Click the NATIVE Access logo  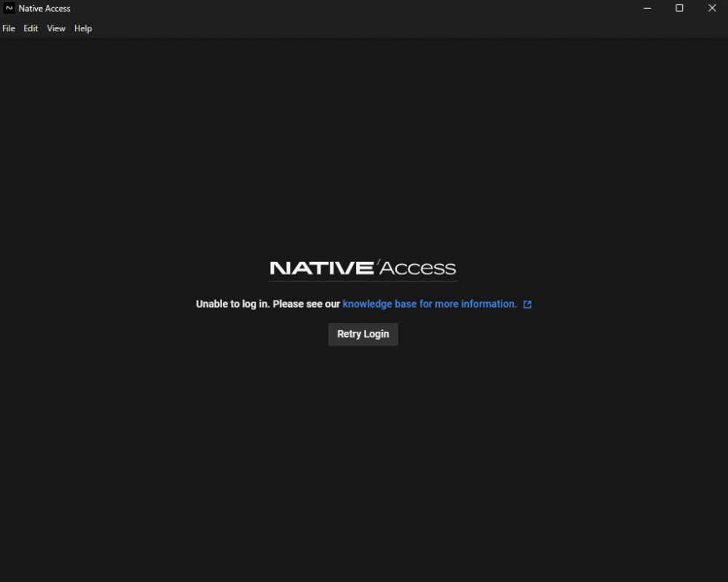coord(363,268)
